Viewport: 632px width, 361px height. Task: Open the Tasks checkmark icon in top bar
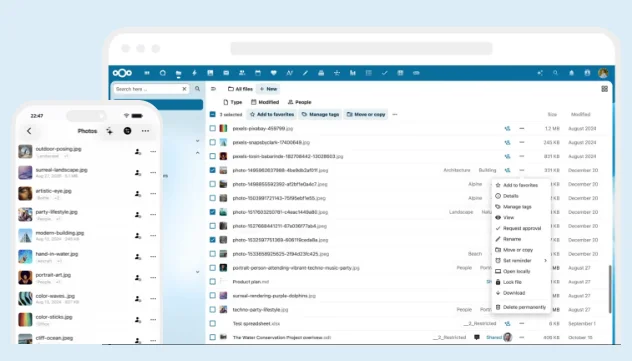click(385, 73)
